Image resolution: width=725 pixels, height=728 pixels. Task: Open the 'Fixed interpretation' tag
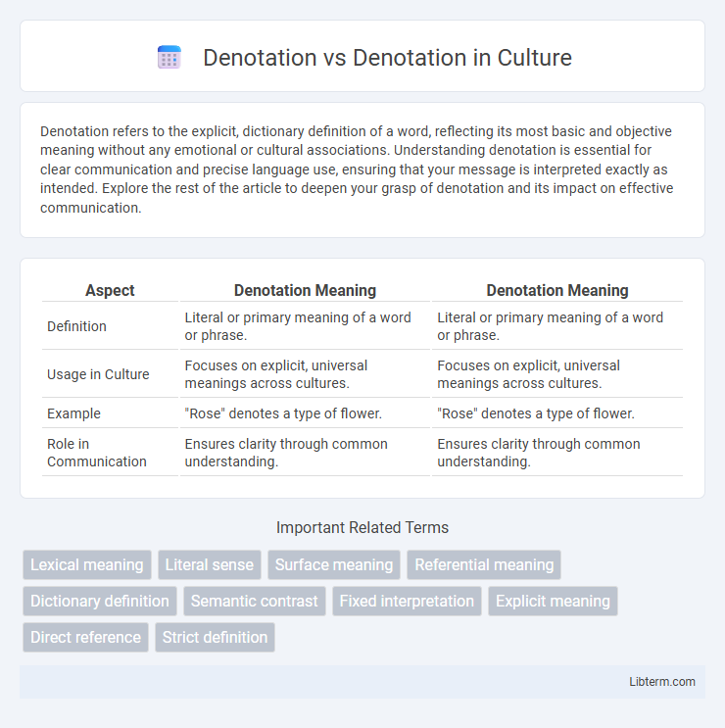pos(407,601)
